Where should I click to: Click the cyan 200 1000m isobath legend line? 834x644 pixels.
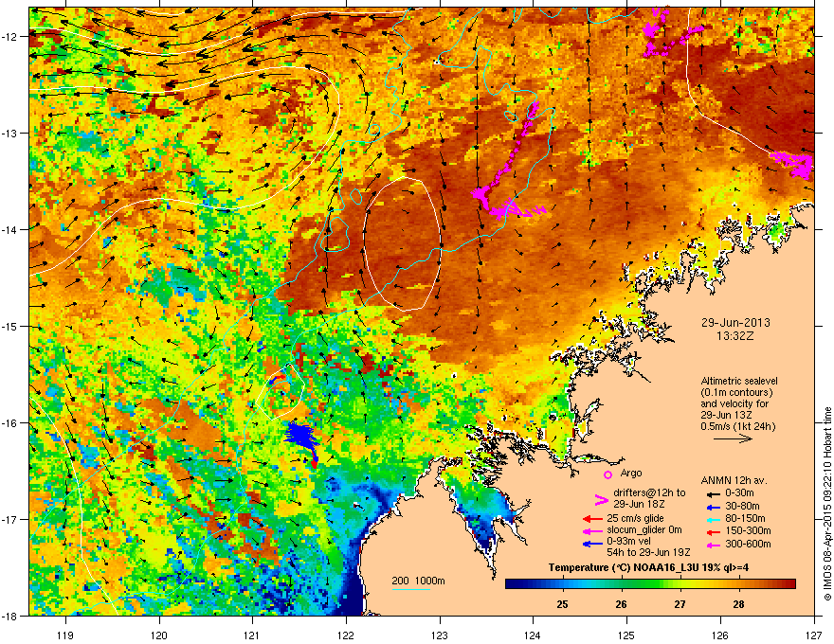411,589
